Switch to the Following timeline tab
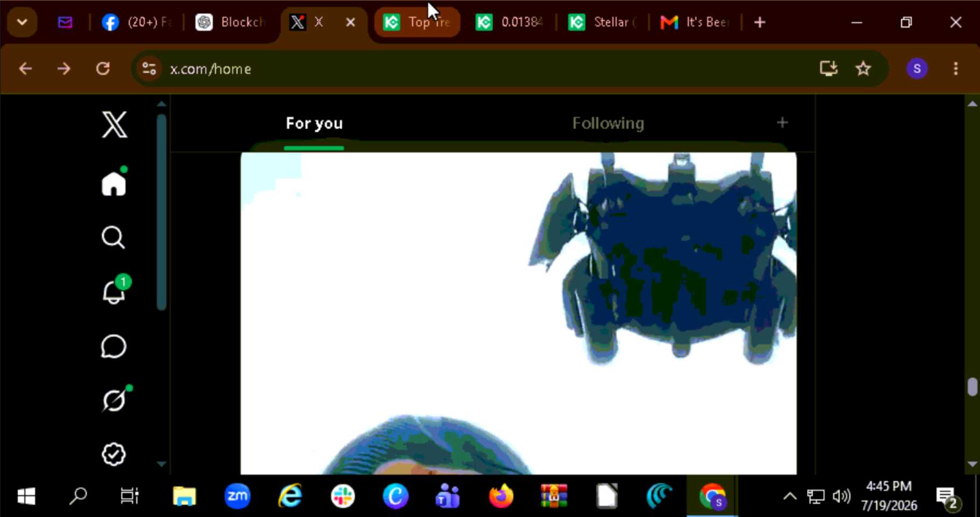The image size is (980, 517). (x=608, y=123)
